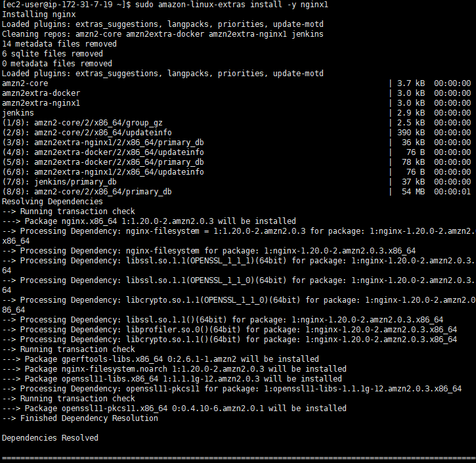This screenshot has width=476, height=463.
Task: Click 'Package openssl11-pkcs11.x86_64' line
Action: tap(174, 408)
